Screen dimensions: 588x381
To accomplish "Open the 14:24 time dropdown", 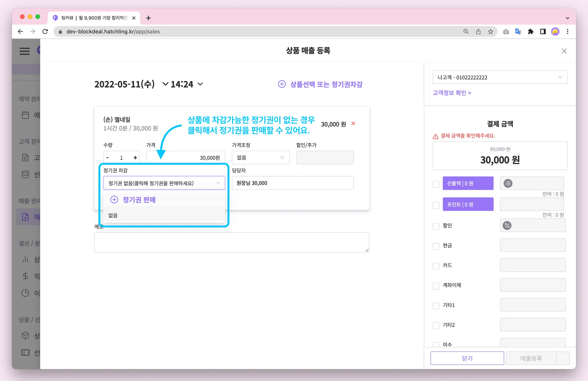I will [187, 84].
